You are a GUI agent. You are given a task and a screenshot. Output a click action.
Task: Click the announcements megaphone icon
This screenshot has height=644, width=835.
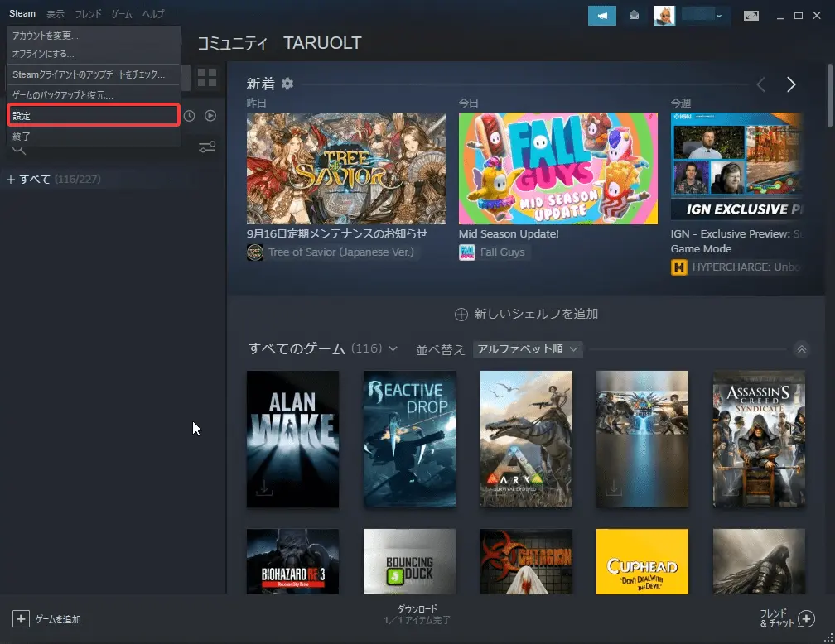point(601,16)
